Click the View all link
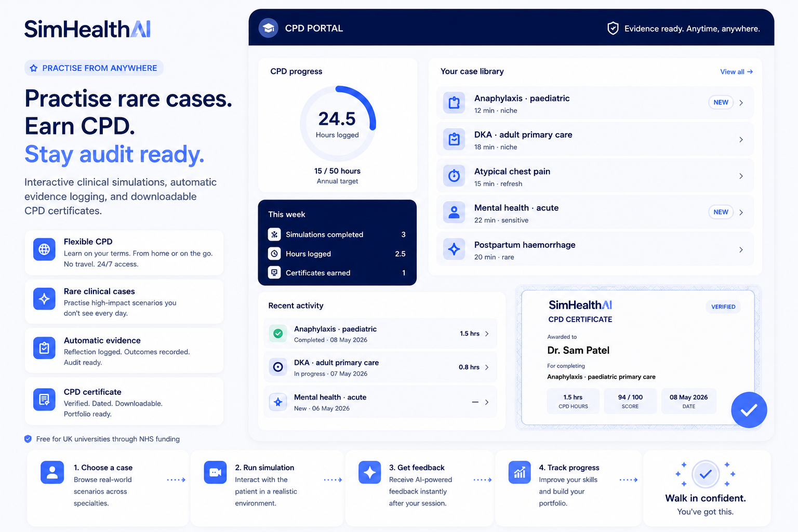The width and height of the screenshot is (798, 532). coord(736,72)
